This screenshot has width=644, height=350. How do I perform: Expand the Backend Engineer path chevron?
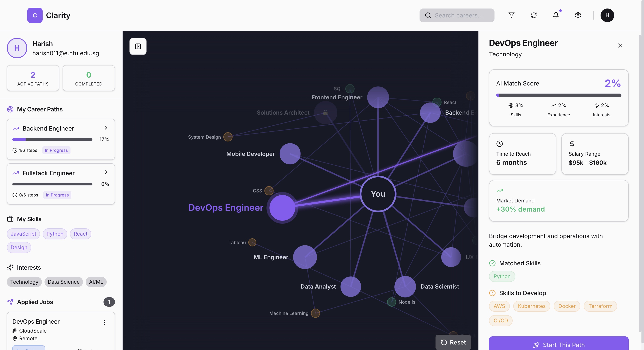click(x=106, y=128)
